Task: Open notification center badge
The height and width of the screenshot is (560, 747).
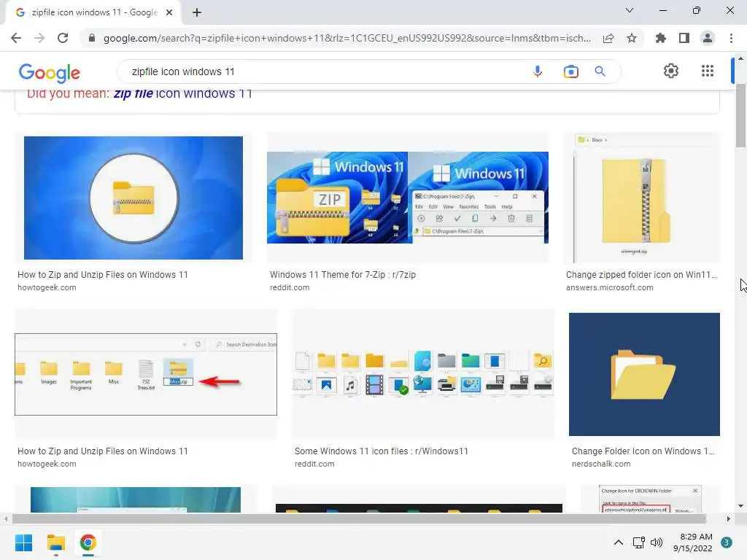Action: click(727, 542)
